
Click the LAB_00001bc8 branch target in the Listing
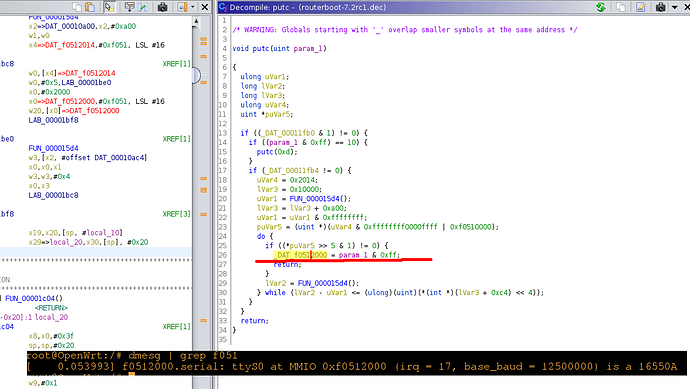(53, 195)
